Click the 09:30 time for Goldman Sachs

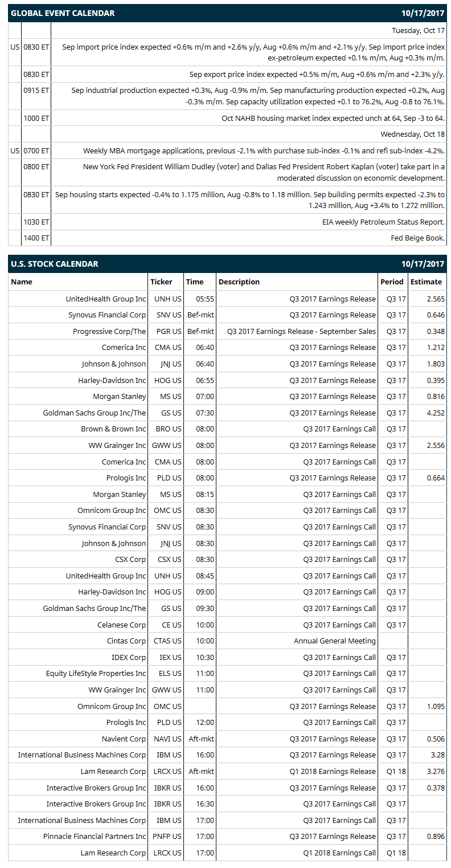[205, 608]
